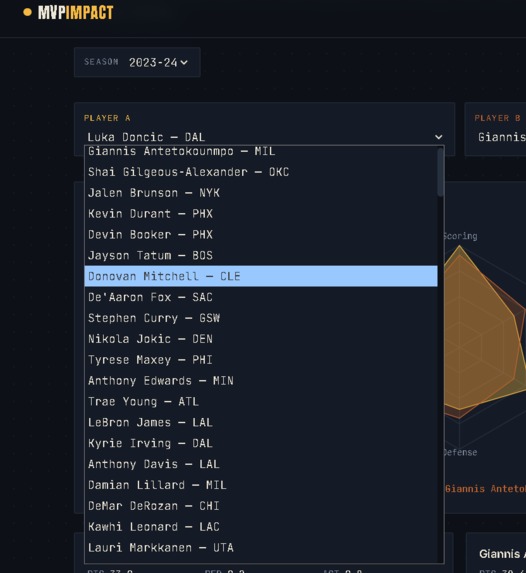Image resolution: width=526 pixels, height=573 pixels.
Task: Choose DeMar DeRozan — CHI
Action: 261,505
